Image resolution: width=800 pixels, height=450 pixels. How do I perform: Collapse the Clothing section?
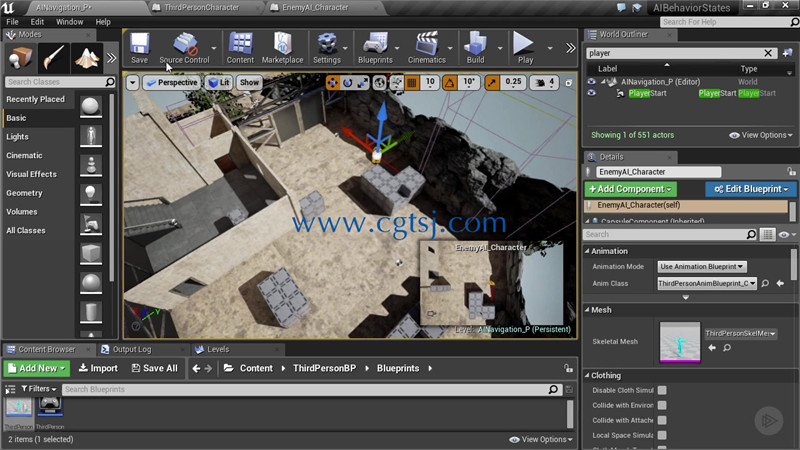[x=587, y=376]
